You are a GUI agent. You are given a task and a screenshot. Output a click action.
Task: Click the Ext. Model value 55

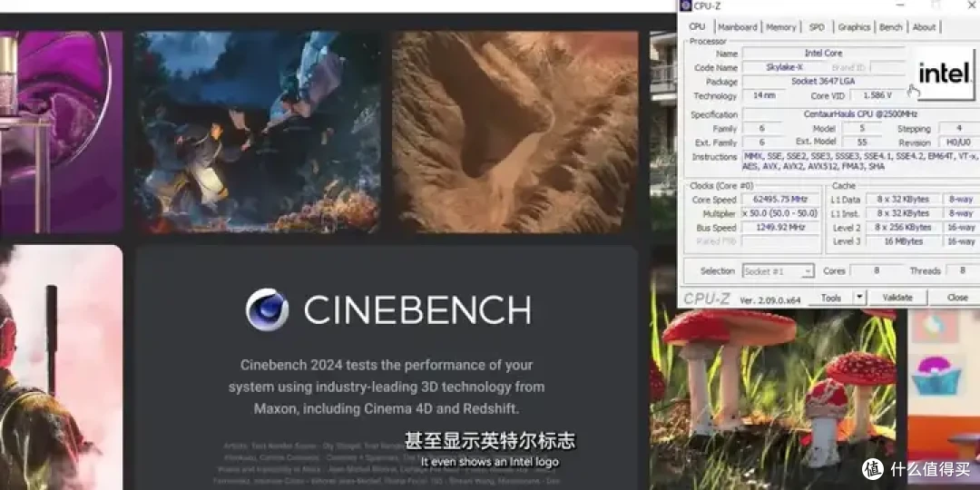click(861, 142)
